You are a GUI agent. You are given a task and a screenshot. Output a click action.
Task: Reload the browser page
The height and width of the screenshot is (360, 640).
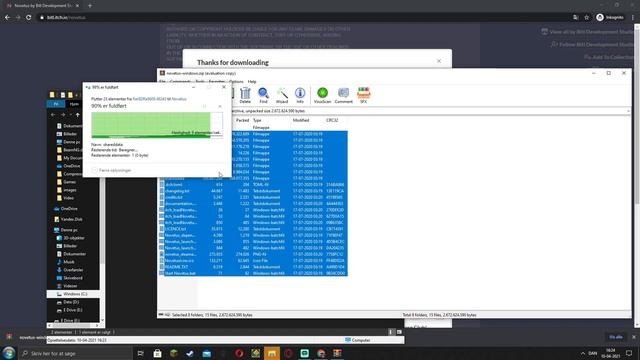tap(29, 18)
